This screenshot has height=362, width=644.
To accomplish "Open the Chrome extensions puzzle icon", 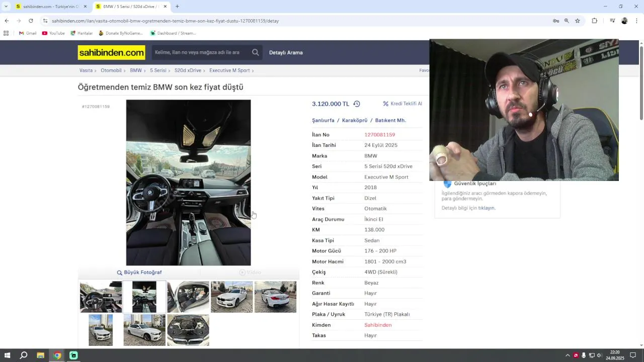I will click(595, 21).
